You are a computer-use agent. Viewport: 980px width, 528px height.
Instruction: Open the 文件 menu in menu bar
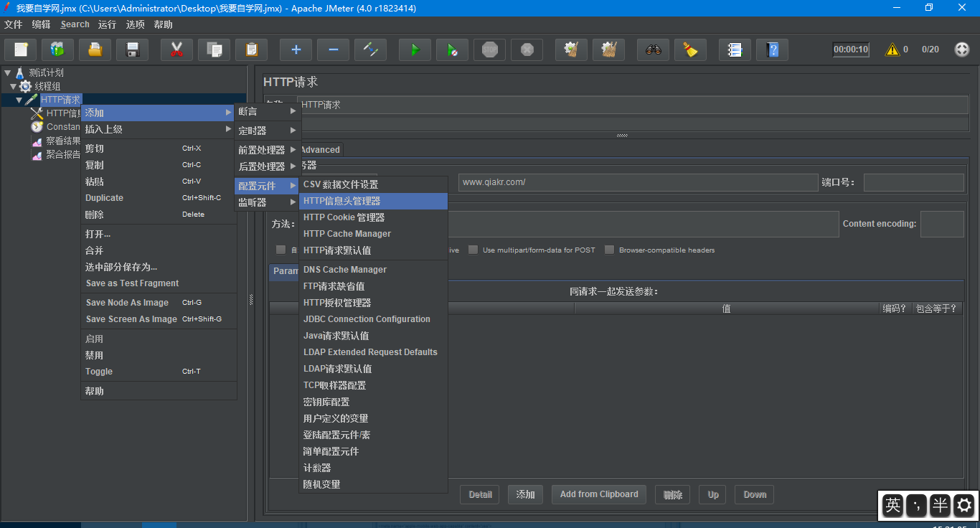(14, 24)
